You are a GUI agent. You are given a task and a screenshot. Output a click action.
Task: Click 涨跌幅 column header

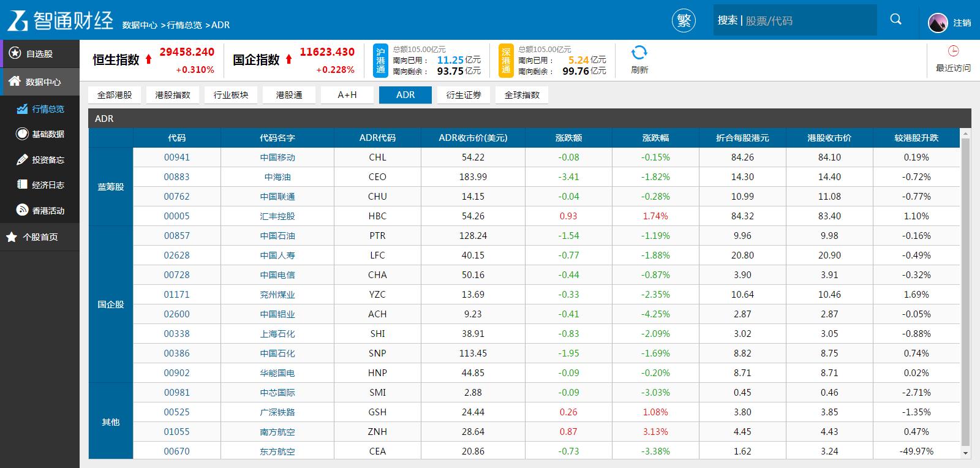pyautogui.click(x=655, y=138)
